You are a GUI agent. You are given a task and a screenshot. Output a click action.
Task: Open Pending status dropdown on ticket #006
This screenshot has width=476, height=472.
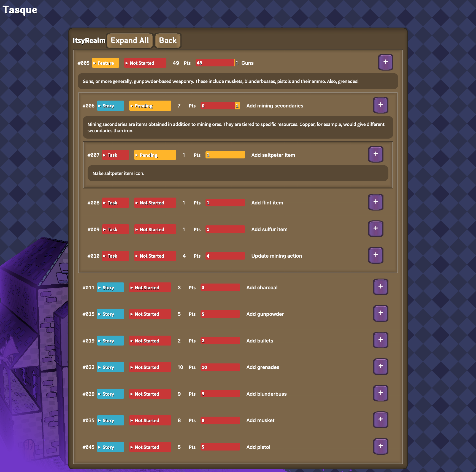[x=150, y=106]
